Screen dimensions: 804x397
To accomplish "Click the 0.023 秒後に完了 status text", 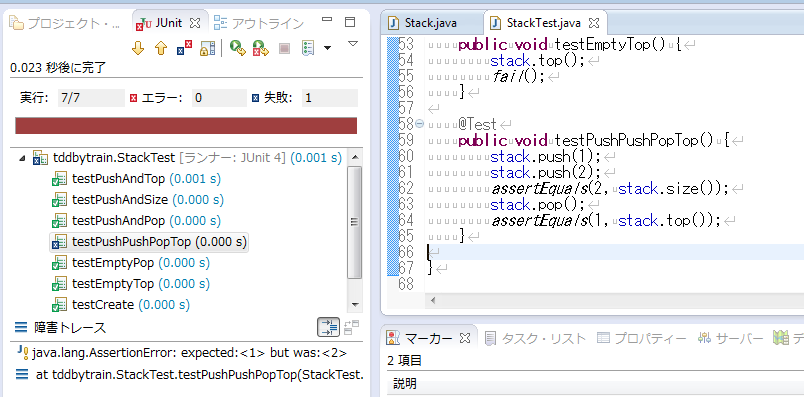I will tap(58, 68).
